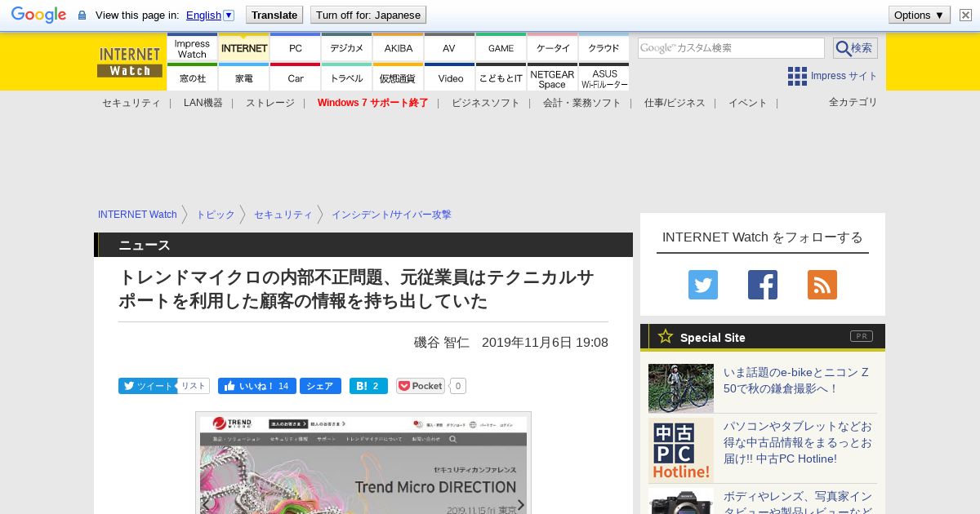Click the Twitter ツイート share button
The width and height of the screenshot is (980, 514).
[x=147, y=386]
